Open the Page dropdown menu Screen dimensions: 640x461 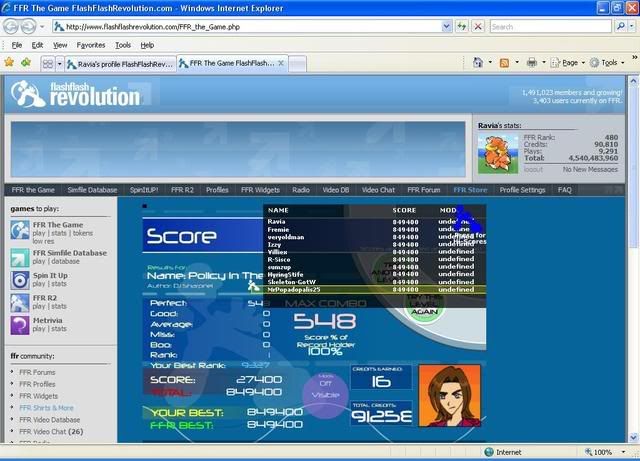pos(567,63)
